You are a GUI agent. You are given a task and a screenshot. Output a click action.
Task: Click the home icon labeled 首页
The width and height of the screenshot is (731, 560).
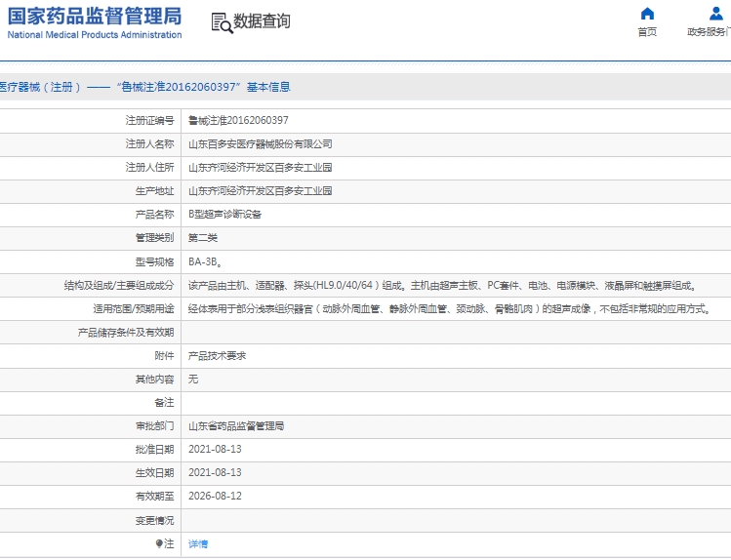click(x=647, y=14)
